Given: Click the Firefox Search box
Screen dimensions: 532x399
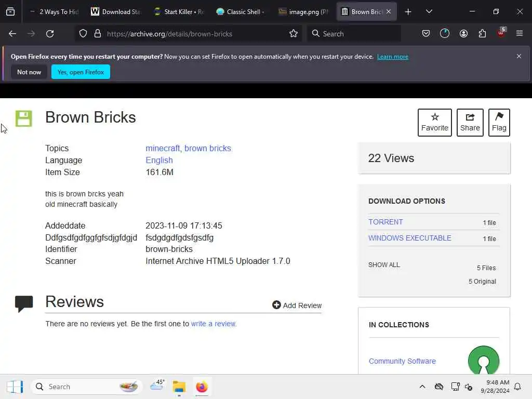Looking at the screenshot, I should [x=354, y=34].
